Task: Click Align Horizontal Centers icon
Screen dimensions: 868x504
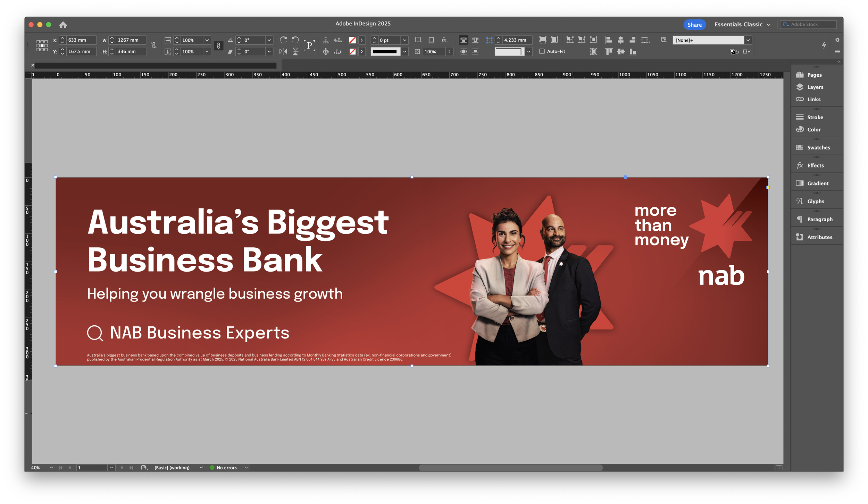Action: (x=620, y=40)
